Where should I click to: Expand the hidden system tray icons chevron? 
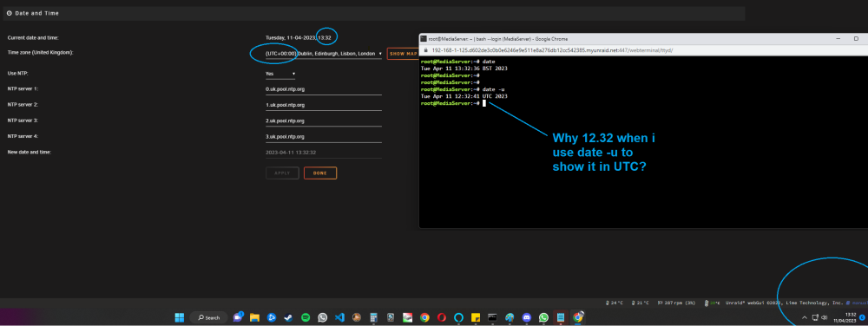coord(805,317)
